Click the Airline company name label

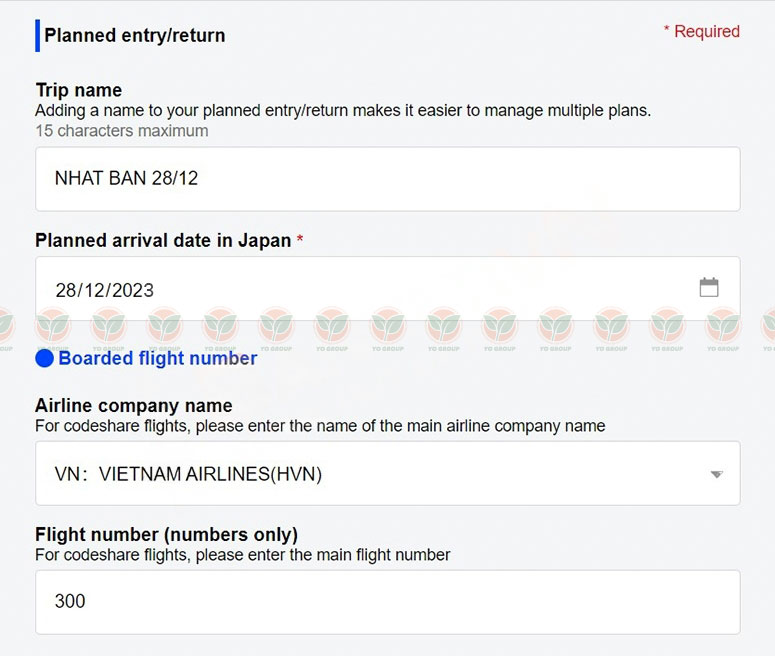pyautogui.click(x=133, y=405)
